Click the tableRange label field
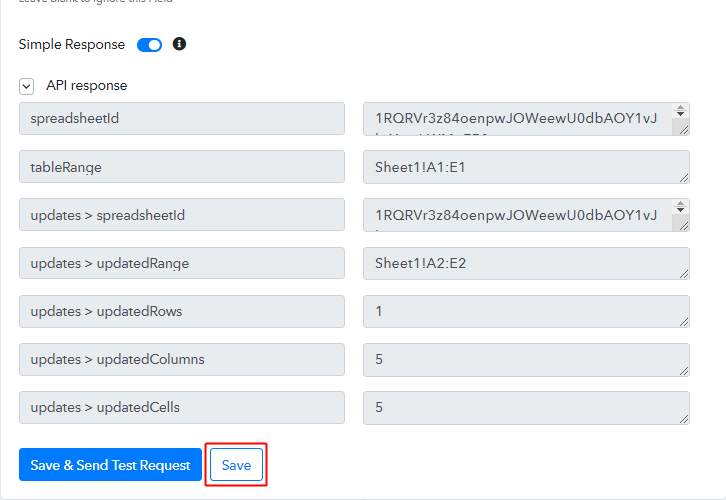This screenshot has width=726, height=500. tap(182, 167)
